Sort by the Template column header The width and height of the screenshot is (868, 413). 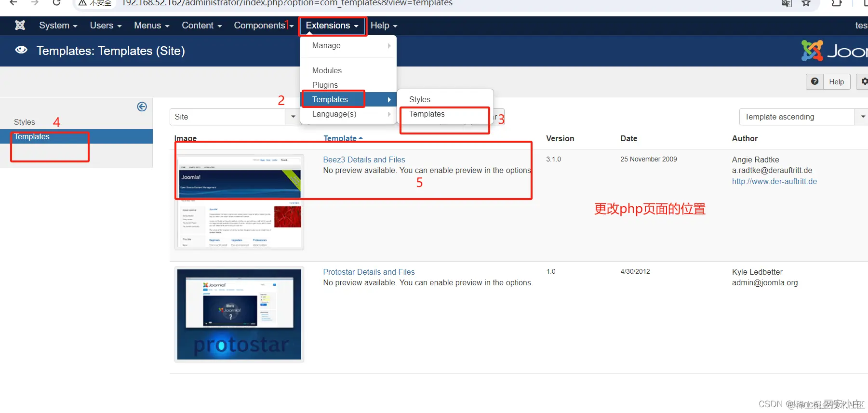343,138
